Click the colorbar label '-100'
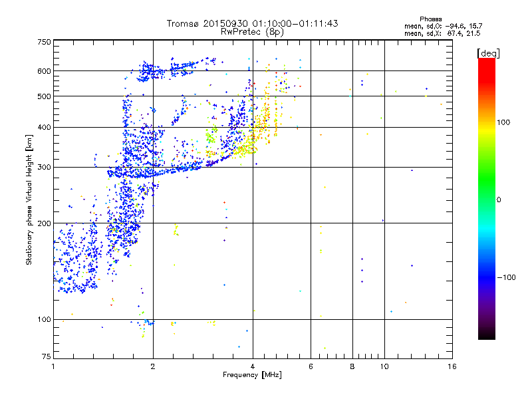This screenshot has height=399, width=532. (x=506, y=277)
